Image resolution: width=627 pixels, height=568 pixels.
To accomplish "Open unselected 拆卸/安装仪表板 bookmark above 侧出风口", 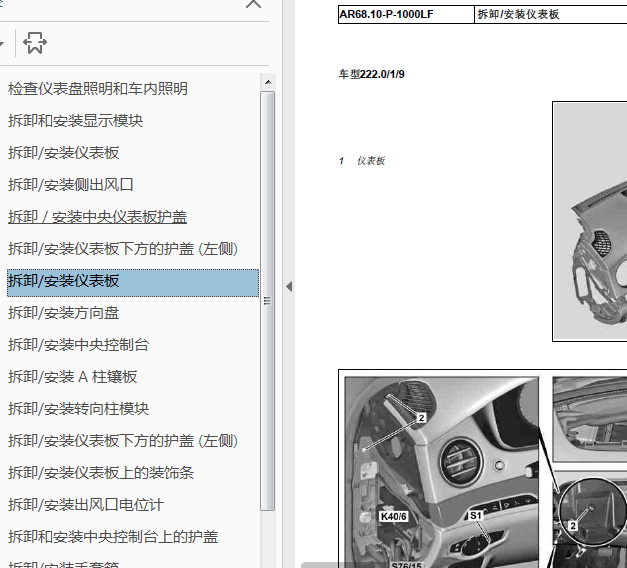I will tap(64, 152).
